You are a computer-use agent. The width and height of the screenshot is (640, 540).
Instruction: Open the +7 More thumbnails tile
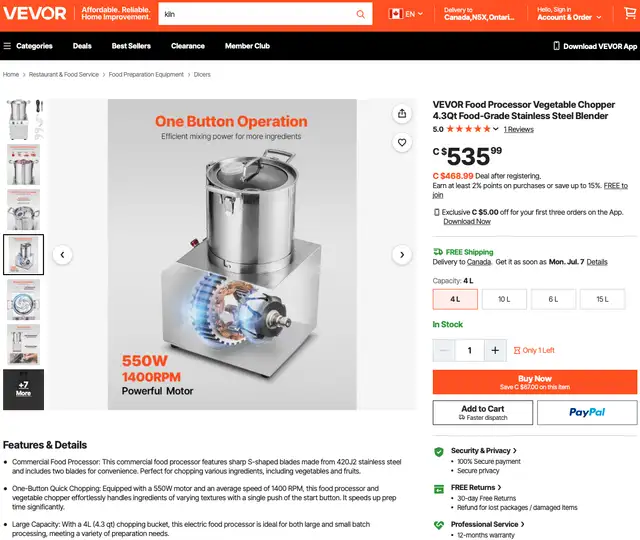click(x=23, y=389)
